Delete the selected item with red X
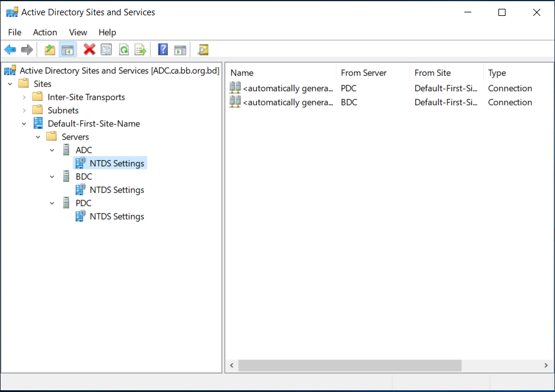555x392 pixels. click(x=89, y=49)
